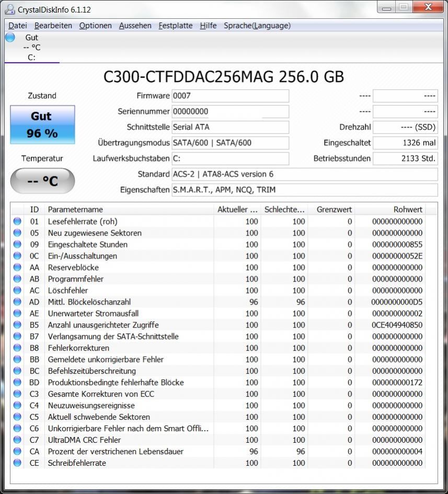Image resolution: width=448 pixels, height=494 pixels.
Task: Click status orb of Prozent der verstrichenen Lebensdauer
Action: click(x=17, y=451)
